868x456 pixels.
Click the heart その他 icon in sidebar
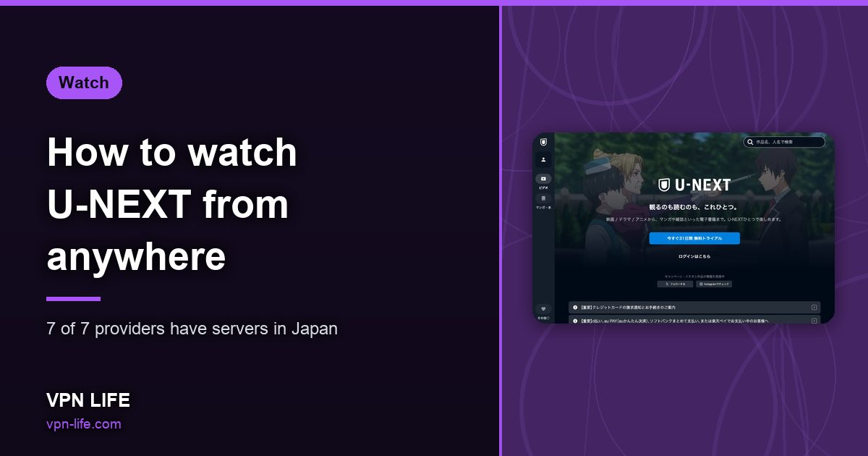tap(543, 309)
